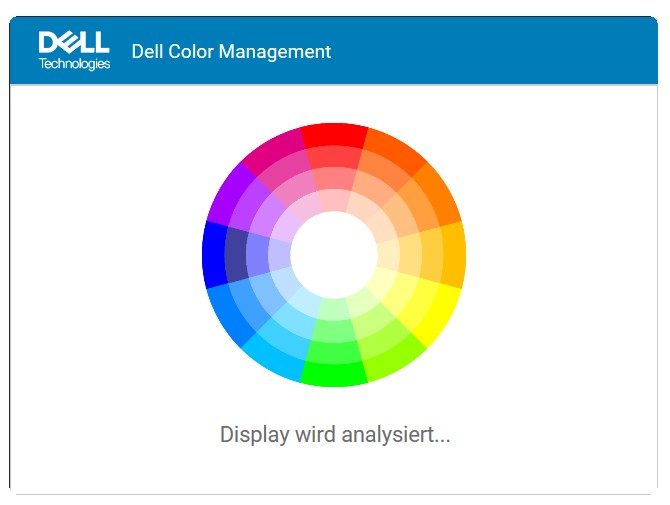
Task: Select the dark navy second-ring blue segment
Action: click(237, 255)
